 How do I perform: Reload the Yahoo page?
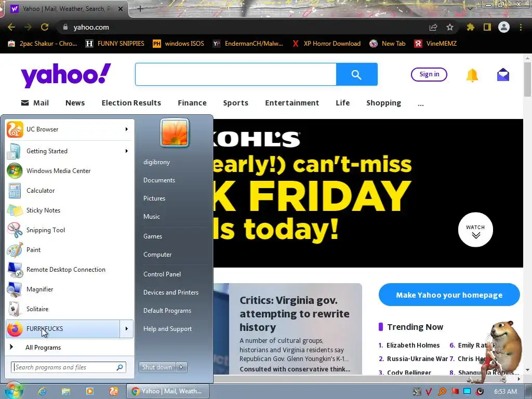[x=45, y=27]
